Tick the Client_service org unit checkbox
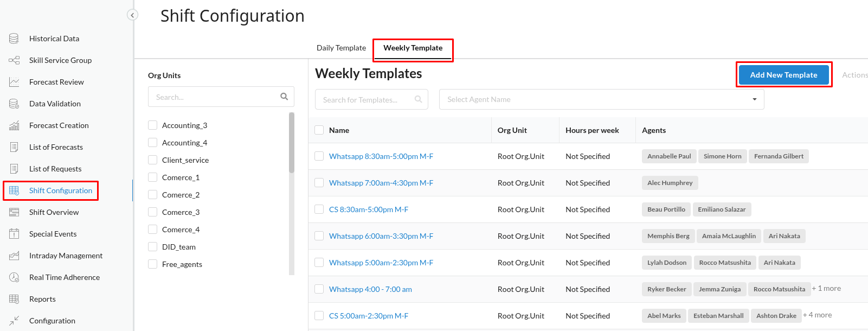The height and width of the screenshot is (331, 868). click(x=153, y=160)
